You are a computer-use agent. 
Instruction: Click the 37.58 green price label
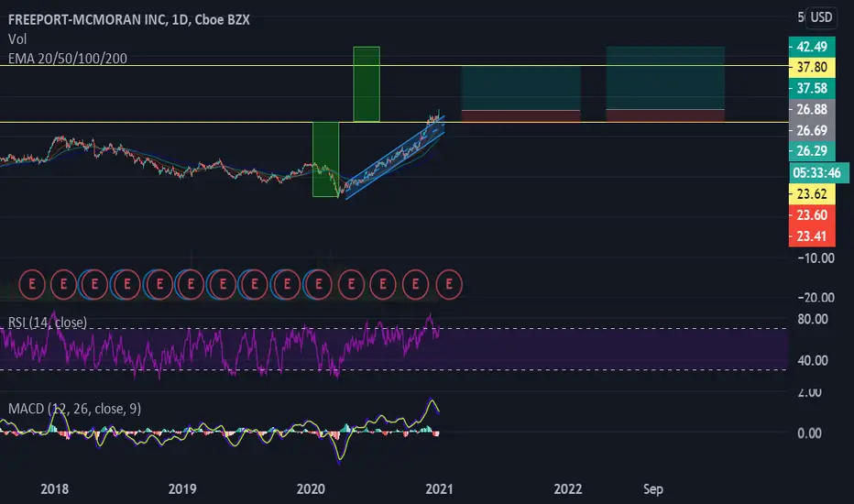pos(812,88)
